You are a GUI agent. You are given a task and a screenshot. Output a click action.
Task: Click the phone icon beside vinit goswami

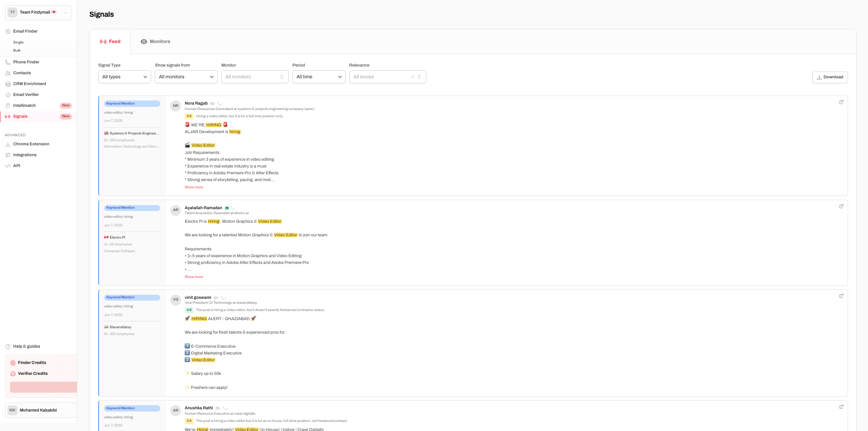(x=223, y=298)
